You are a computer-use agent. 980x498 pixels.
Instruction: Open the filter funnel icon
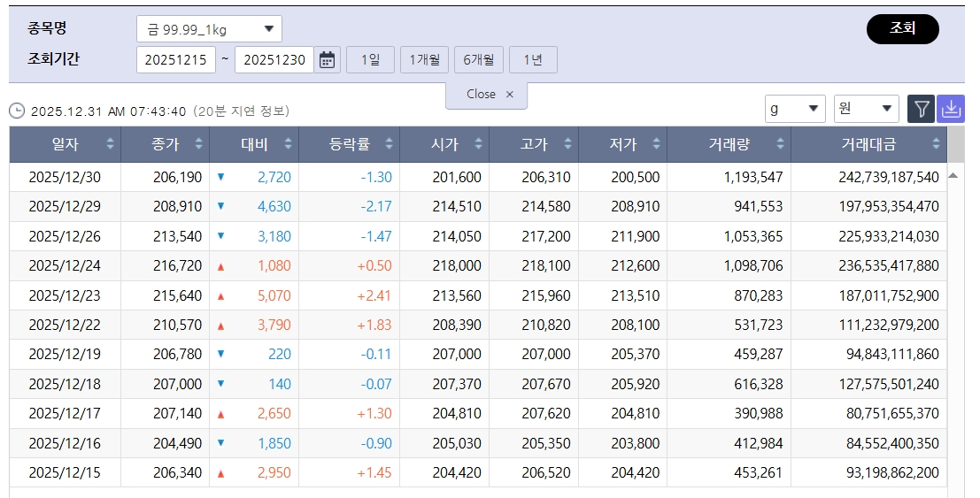coord(921,110)
